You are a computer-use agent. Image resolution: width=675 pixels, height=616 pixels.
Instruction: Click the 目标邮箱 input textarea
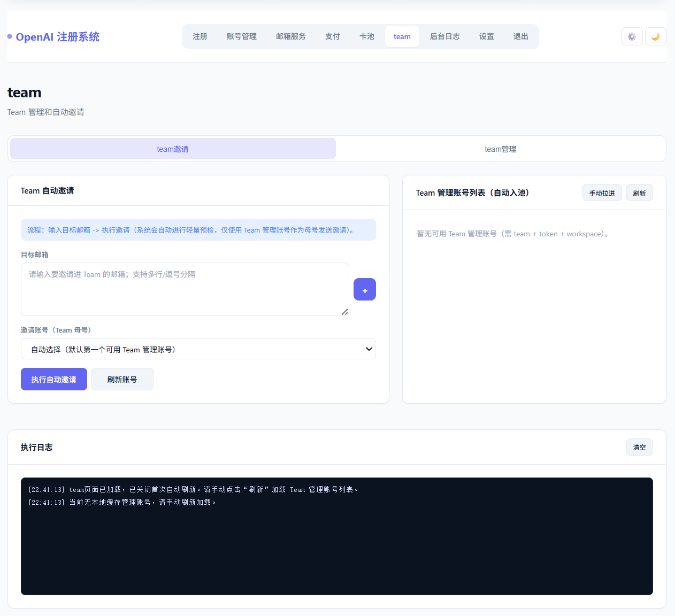point(185,289)
